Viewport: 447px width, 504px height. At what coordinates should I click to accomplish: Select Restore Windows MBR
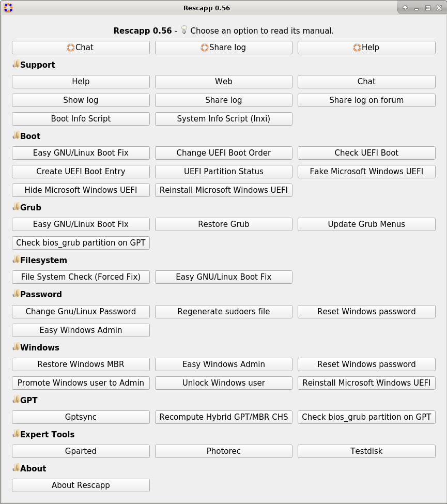pyautogui.click(x=81, y=364)
